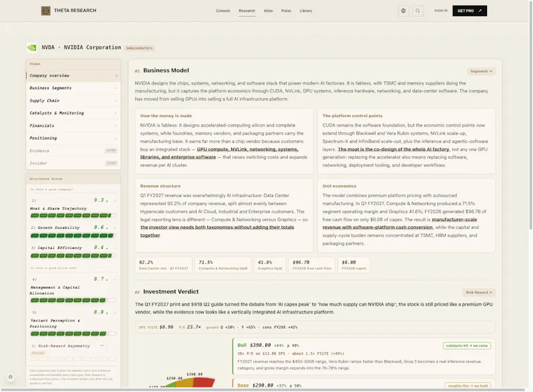
Task: Click the Risk-Reward Asymmetry row
Action: pos(73,352)
